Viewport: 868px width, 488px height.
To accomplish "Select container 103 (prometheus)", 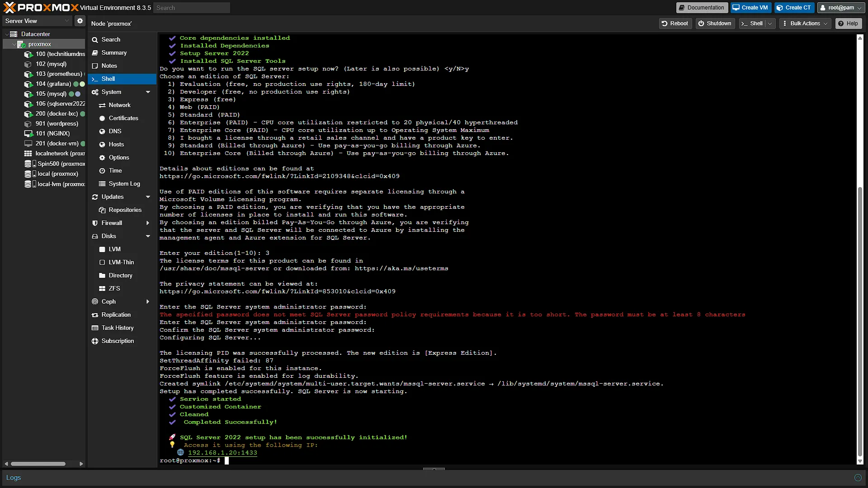I will [54, 74].
